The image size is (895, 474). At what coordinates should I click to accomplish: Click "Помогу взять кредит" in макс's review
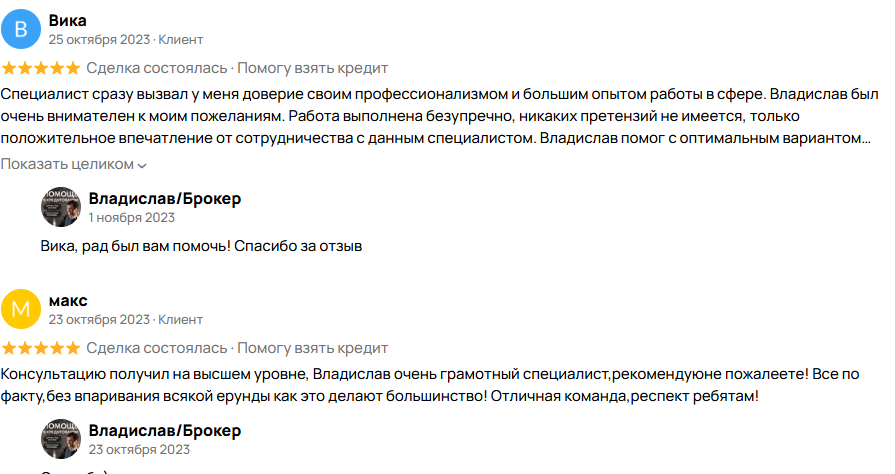click(x=312, y=348)
